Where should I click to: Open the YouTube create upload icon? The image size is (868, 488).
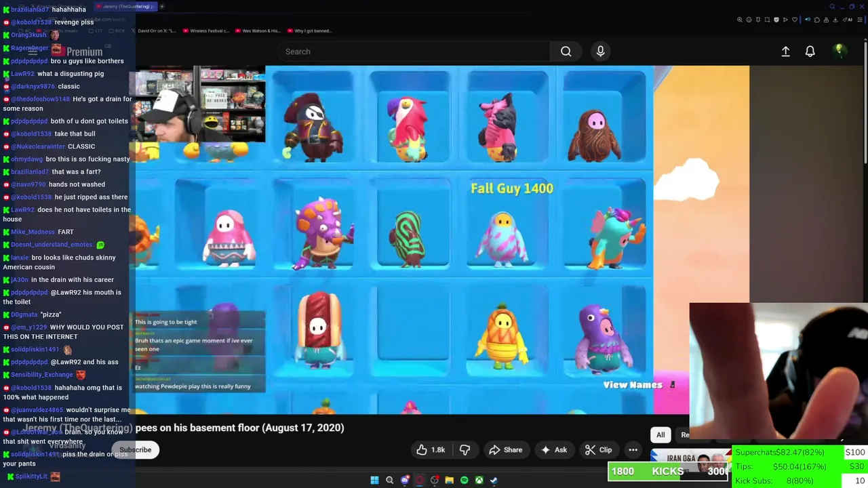pyautogui.click(x=785, y=52)
